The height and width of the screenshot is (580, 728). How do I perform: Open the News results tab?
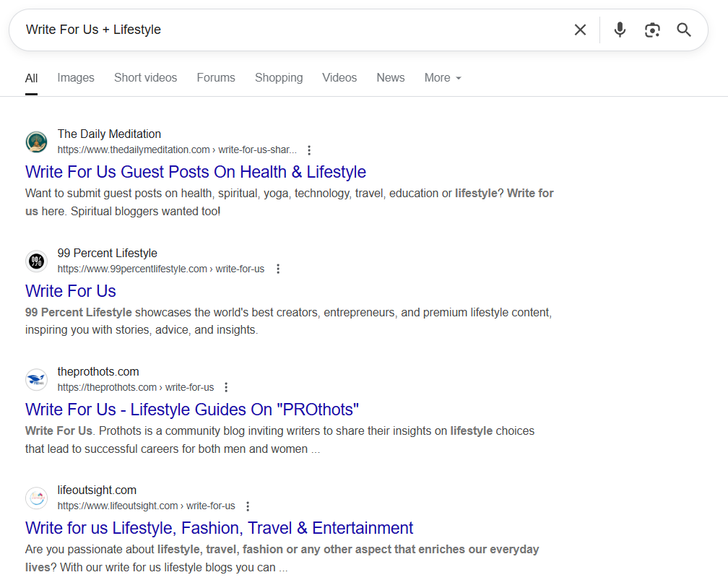coord(390,78)
